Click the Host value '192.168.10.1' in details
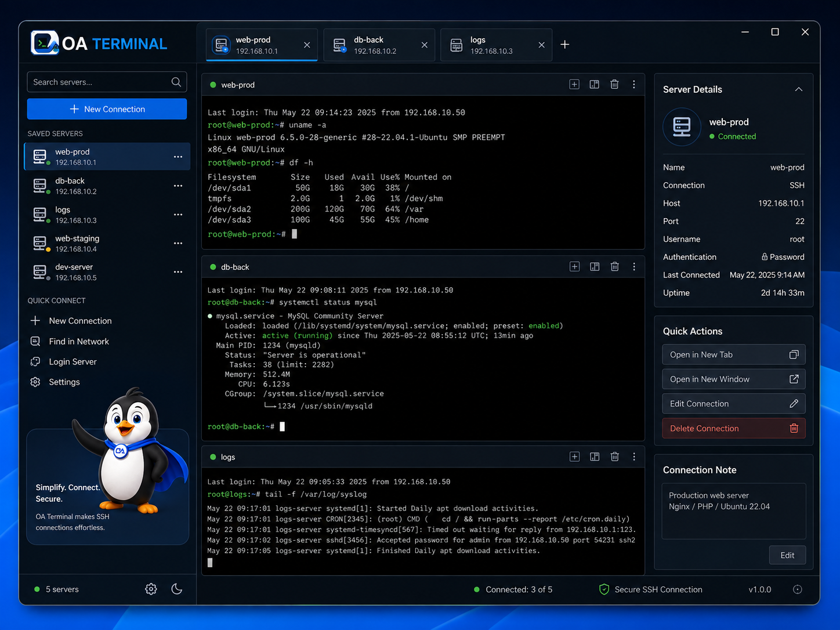This screenshot has height=630, width=840. pos(781,203)
